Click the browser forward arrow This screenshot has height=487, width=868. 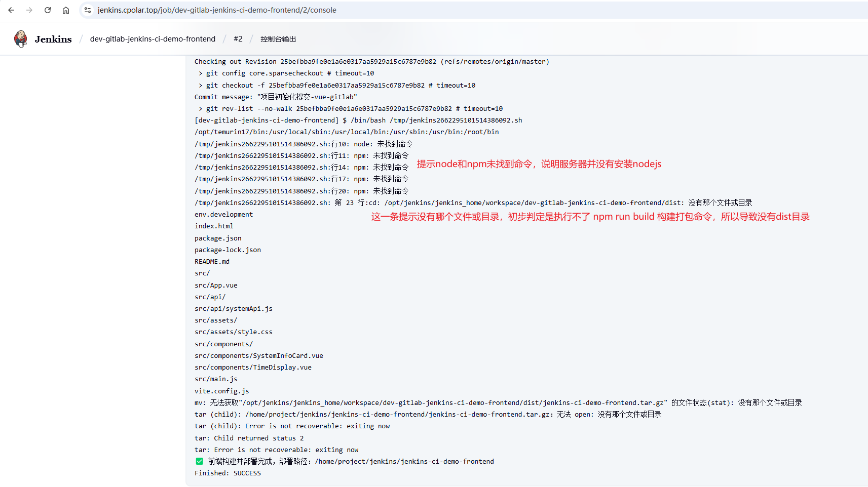(29, 10)
